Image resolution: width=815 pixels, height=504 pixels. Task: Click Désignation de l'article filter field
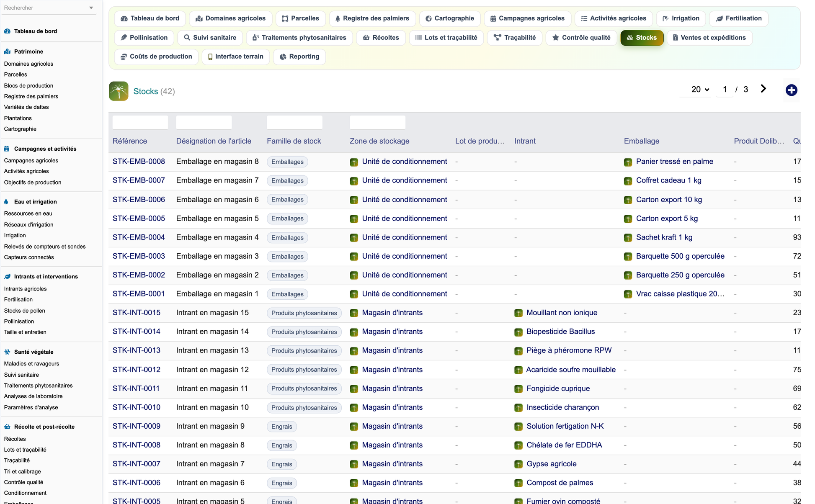204,122
